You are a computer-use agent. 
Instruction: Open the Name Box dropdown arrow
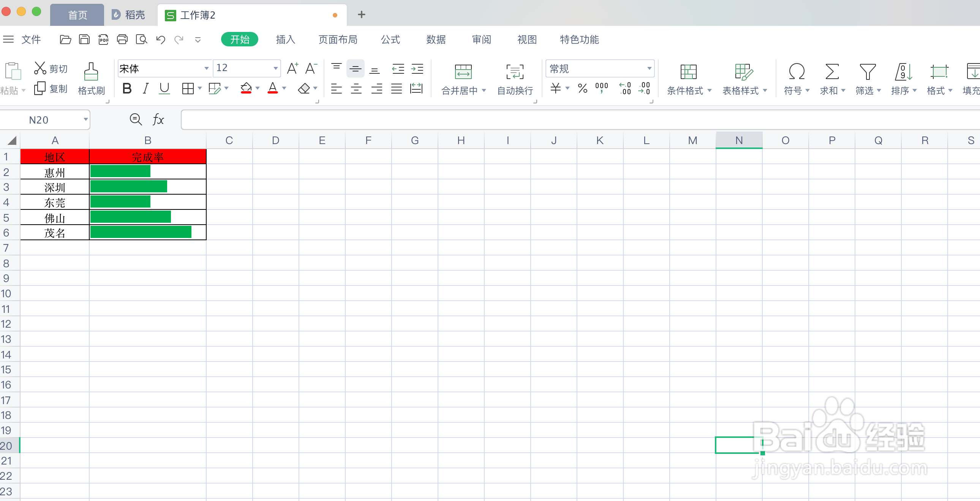pos(85,119)
